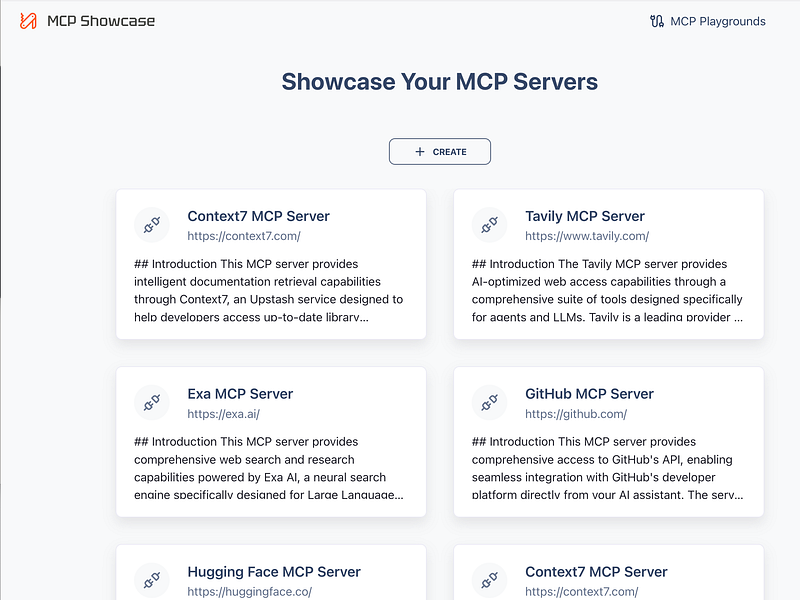Click the Showcase Your MCP Servers heading
The width and height of the screenshot is (800, 600).
pyautogui.click(x=440, y=82)
